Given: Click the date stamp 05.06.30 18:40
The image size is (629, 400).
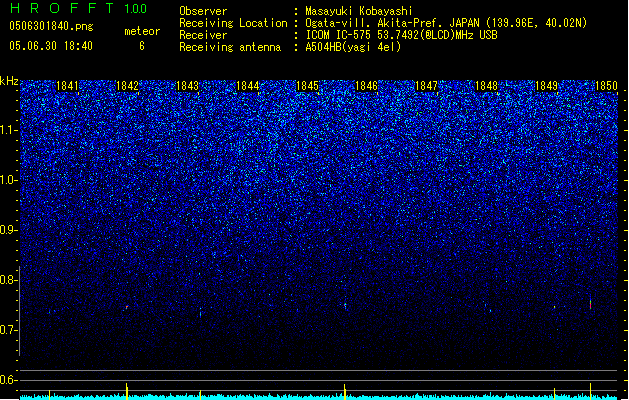Looking at the screenshot, I should [51, 46].
